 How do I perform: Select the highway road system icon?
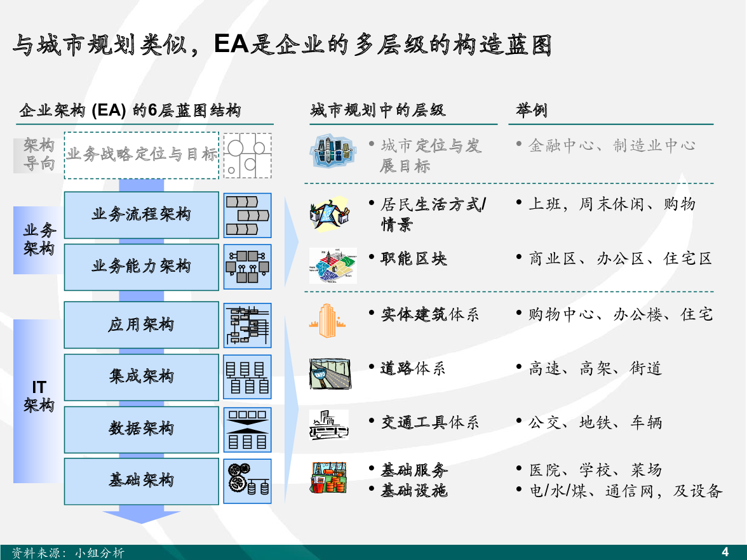(329, 373)
